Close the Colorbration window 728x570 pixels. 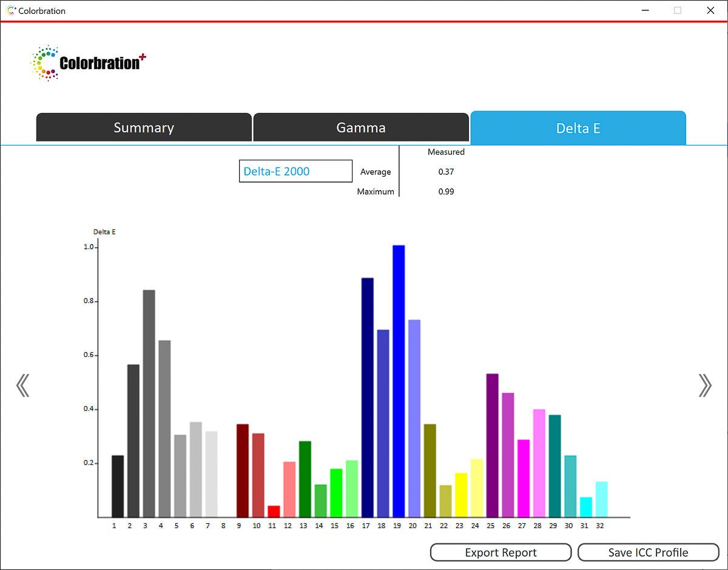(710, 10)
